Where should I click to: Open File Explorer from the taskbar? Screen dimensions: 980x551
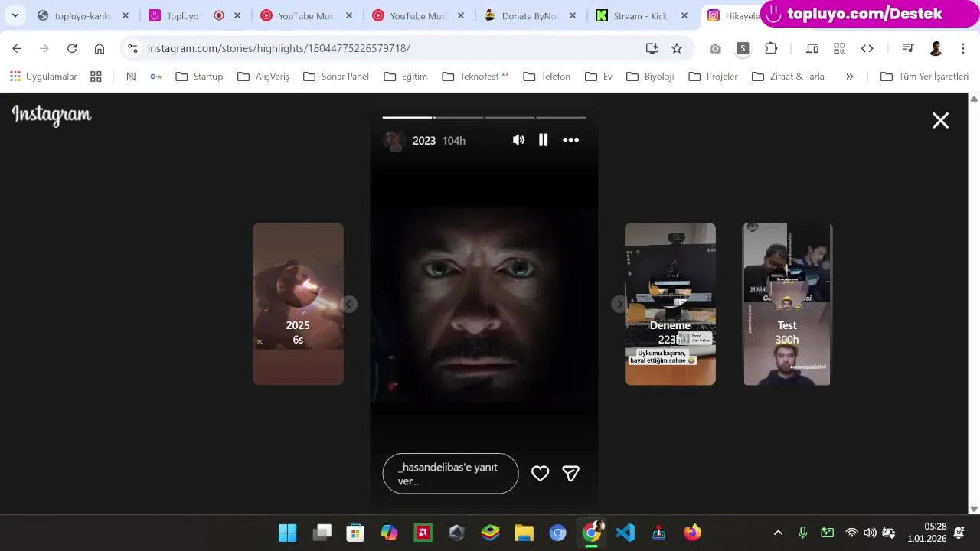(524, 533)
